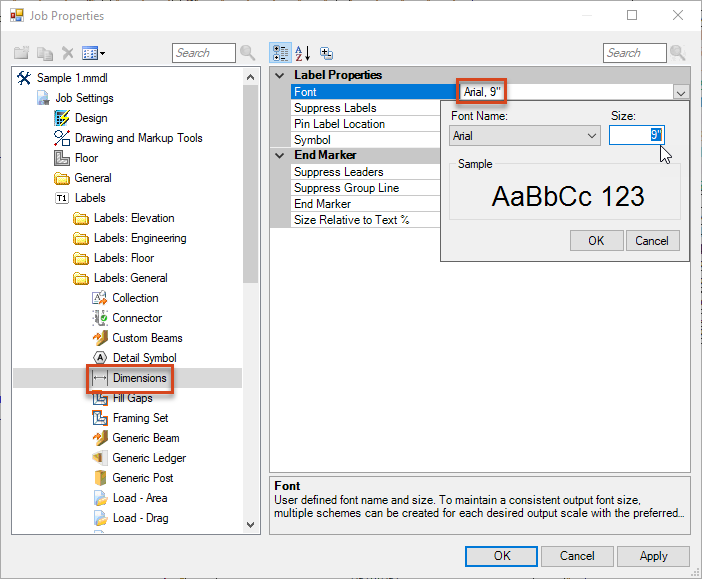Select the Suppress Labels property row
The width and height of the screenshot is (702, 579).
[x=366, y=108]
